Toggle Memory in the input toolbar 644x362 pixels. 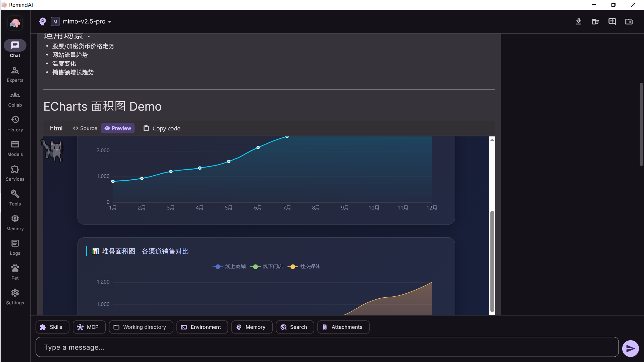(x=252, y=327)
